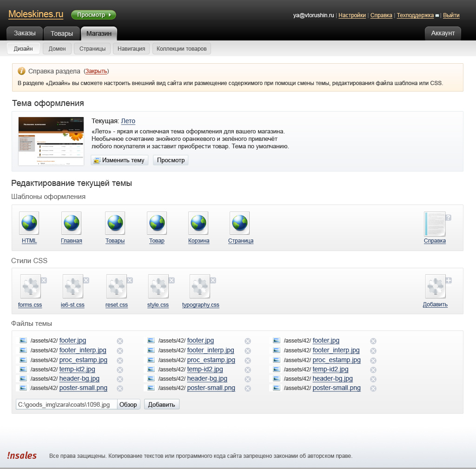Open temp-id2.jpg link in last file column

click(x=331, y=369)
